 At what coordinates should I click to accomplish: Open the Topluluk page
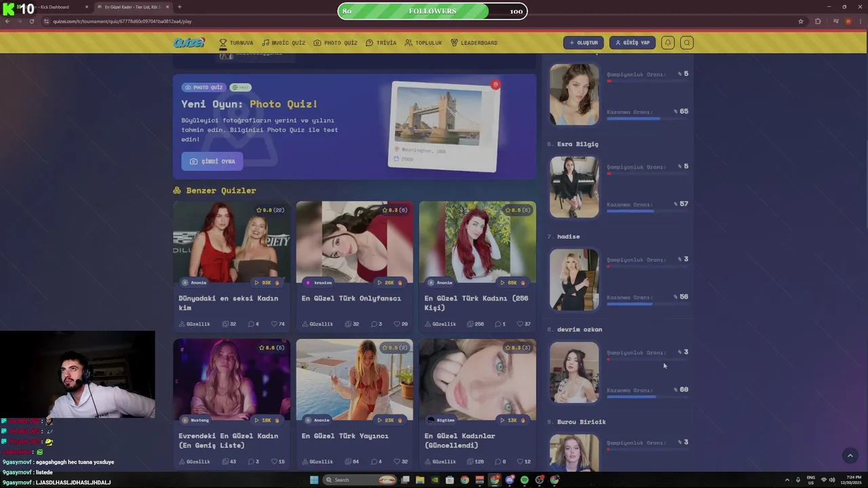(x=423, y=43)
